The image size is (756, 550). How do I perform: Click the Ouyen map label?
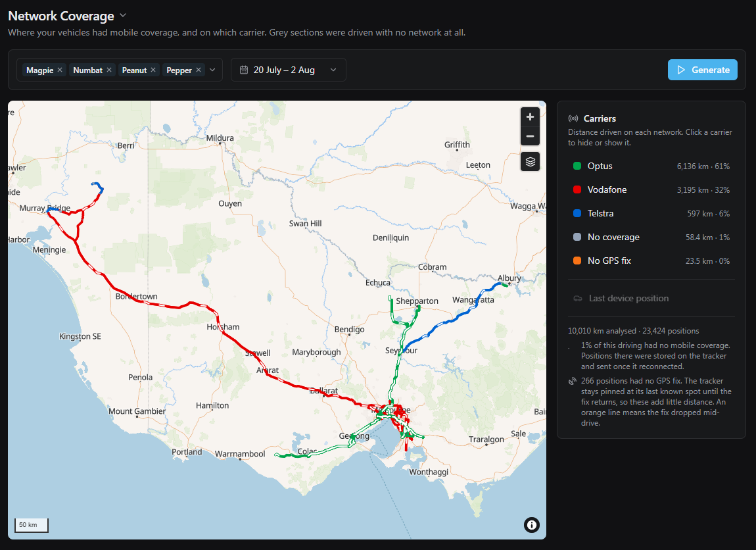(230, 203)
